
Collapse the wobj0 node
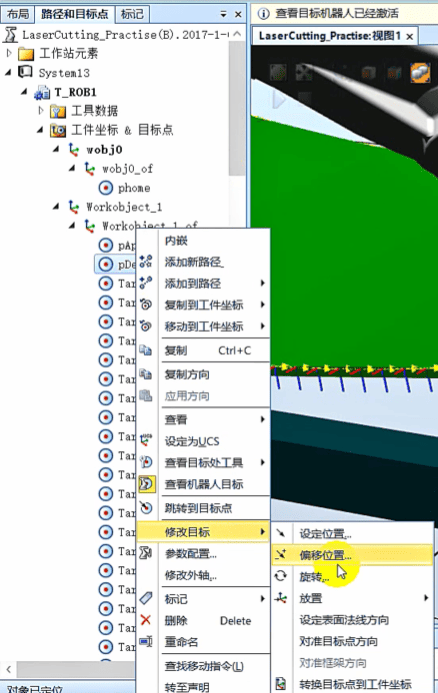[56, 149]
